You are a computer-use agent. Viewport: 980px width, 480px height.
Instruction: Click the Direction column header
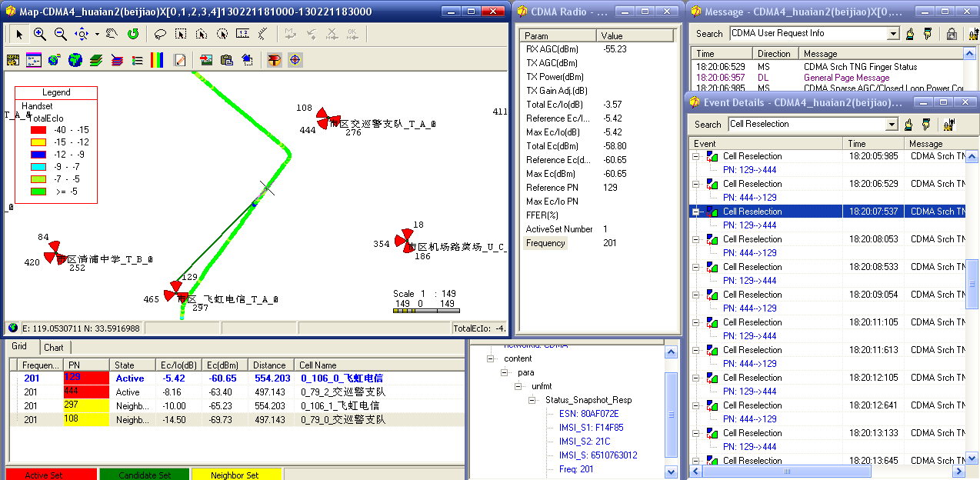coord(775,54)
